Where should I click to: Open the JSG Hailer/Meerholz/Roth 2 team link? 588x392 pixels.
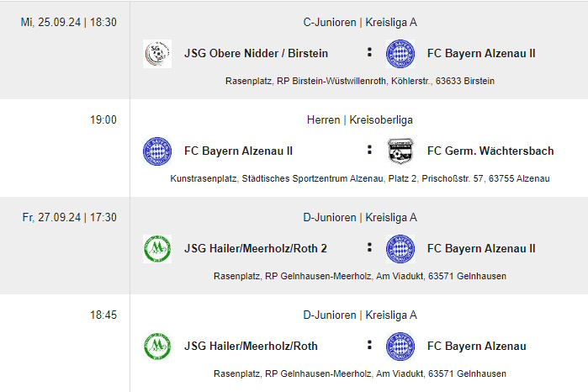point(256,248)
